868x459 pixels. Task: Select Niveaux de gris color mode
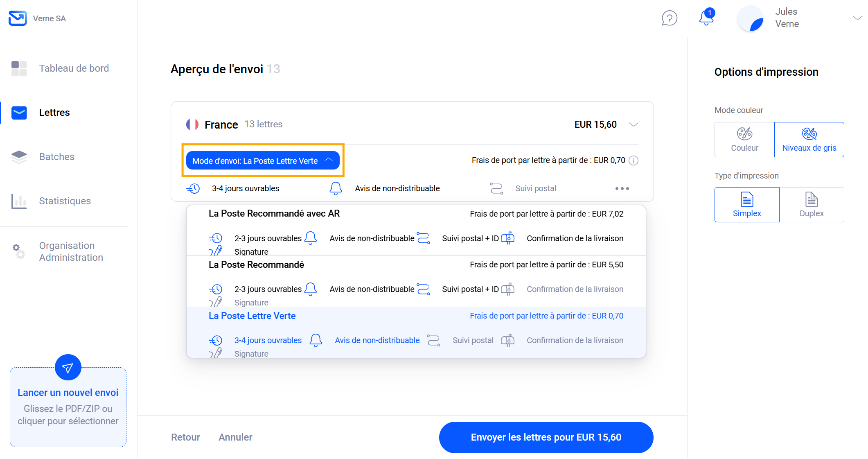pyautogui.click(x=809, y=140)
